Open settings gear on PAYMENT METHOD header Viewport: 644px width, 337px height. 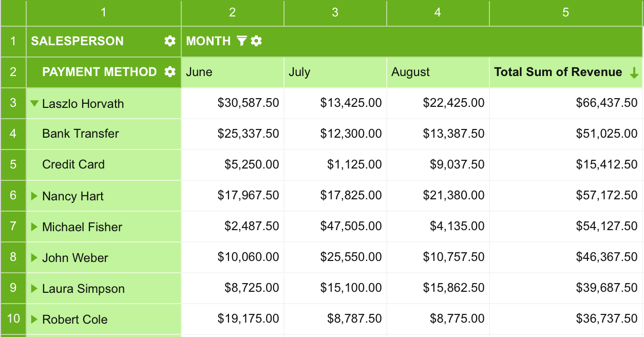169,72
